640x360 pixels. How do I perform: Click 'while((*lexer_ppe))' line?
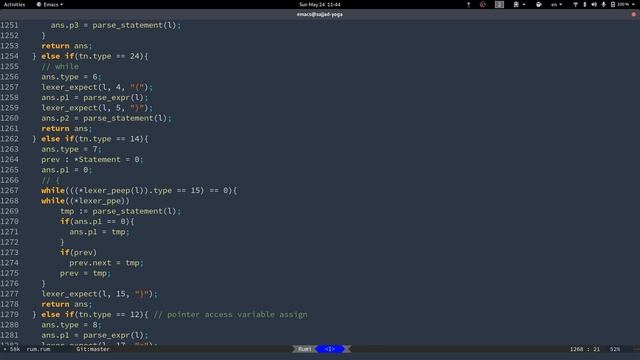point(85,201)
